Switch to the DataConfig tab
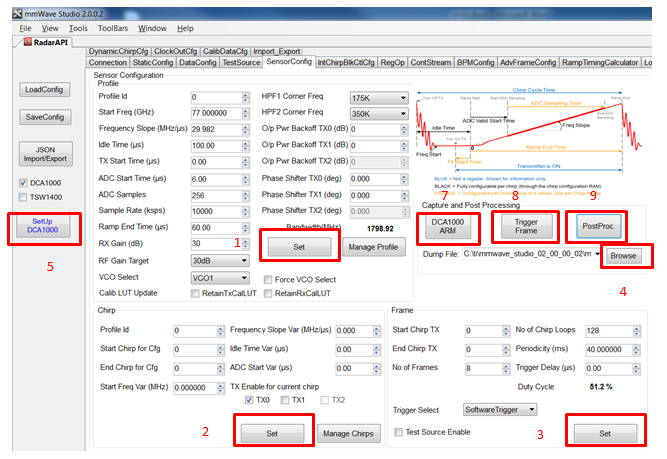This screenshot has height=459, width=667. click(x=197, y=63)
